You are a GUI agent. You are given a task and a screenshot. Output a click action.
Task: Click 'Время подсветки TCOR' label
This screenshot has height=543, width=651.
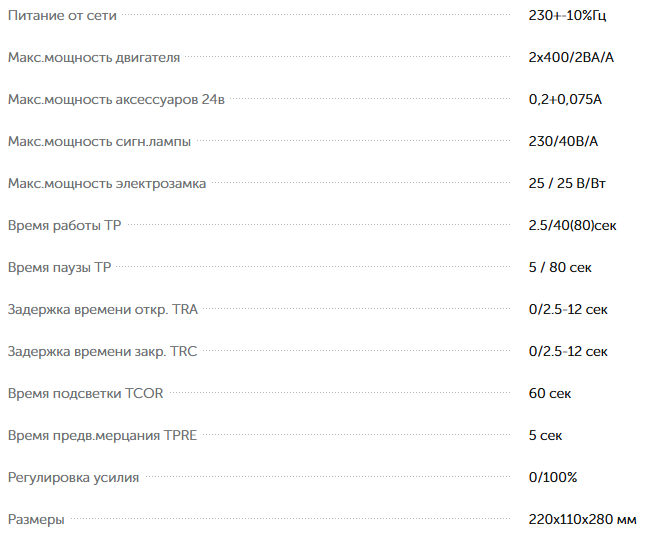pyautogui.click(x=85, y=394)
